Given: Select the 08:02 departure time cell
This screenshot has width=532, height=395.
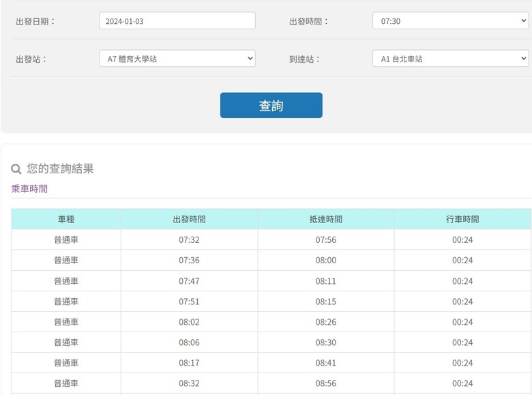Looking at the screenshot, I should point(189,322).
